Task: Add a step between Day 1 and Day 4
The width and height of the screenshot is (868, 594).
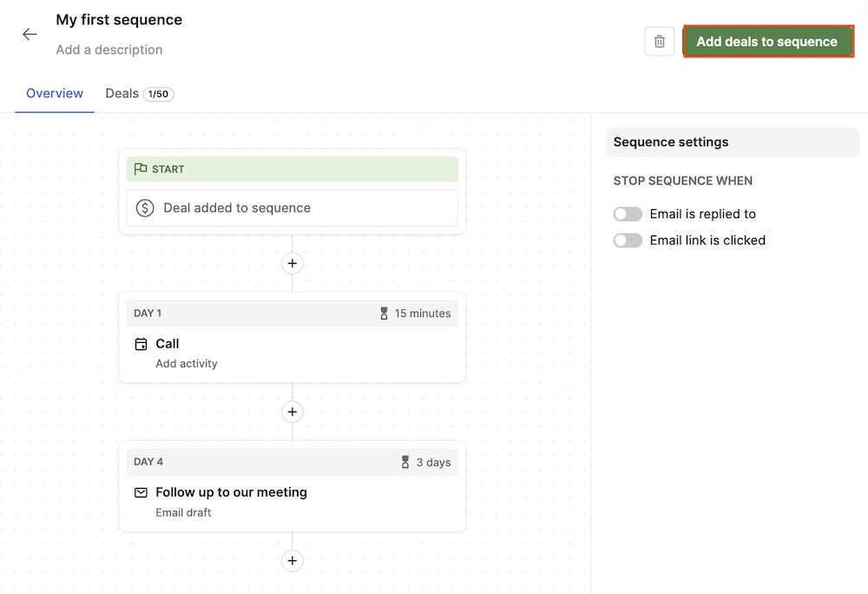Action: pyautogui.click(x=292, y=412)
